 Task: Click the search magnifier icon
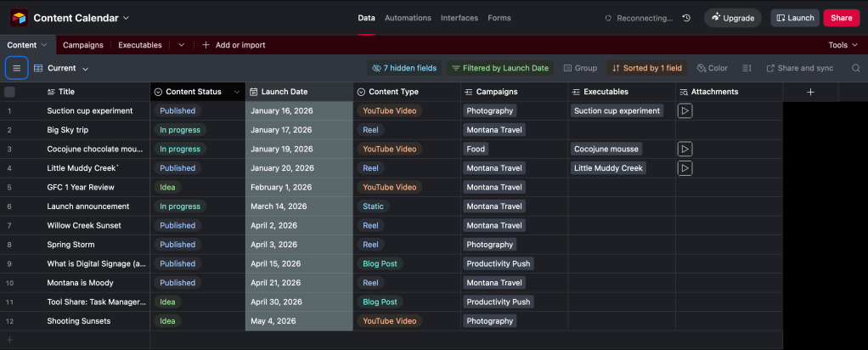pyautogui.click(x=855, y=68)
